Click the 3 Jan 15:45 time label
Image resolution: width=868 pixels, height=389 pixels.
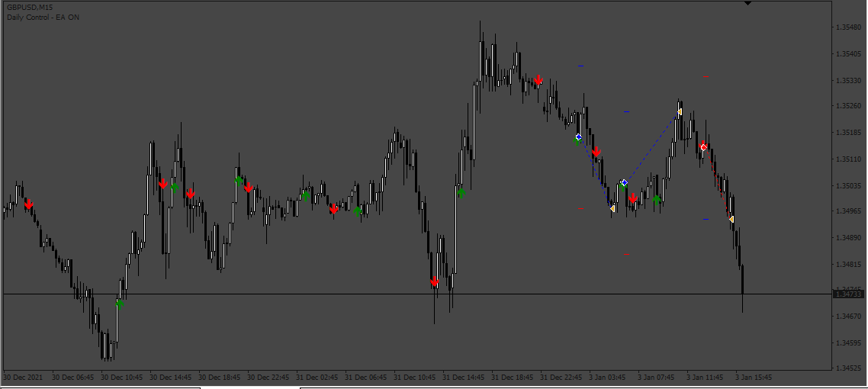pos(754,378)
